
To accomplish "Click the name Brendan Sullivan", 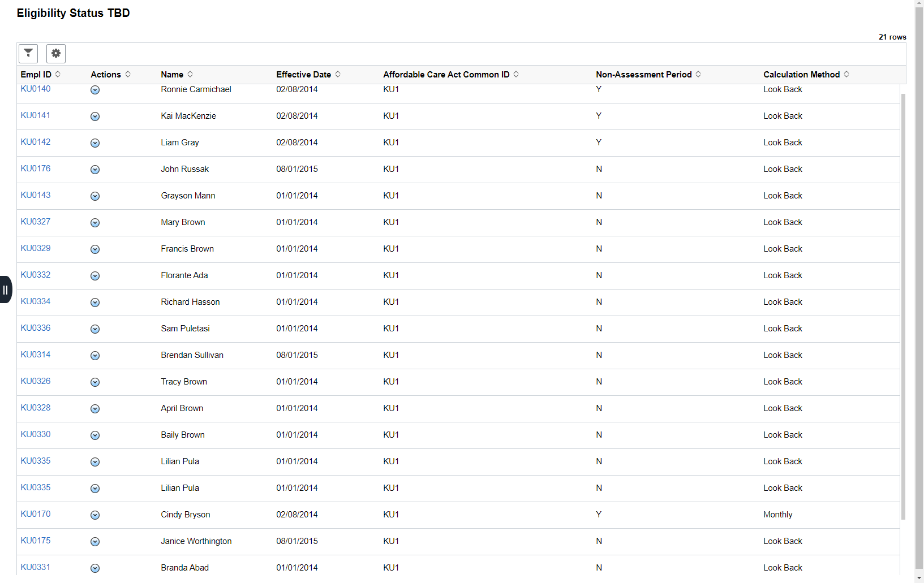I will (x=192, y=355).
